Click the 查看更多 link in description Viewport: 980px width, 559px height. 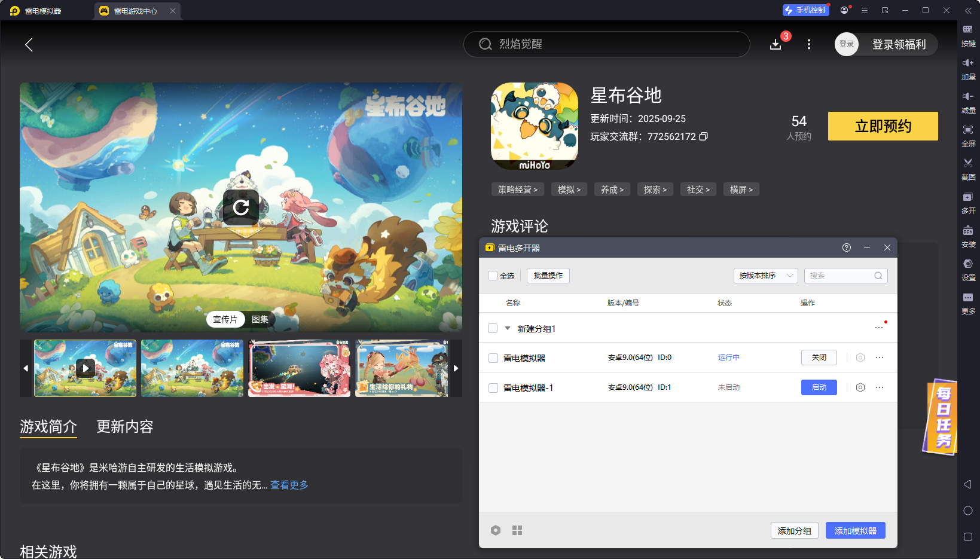[x=289, y=485]
